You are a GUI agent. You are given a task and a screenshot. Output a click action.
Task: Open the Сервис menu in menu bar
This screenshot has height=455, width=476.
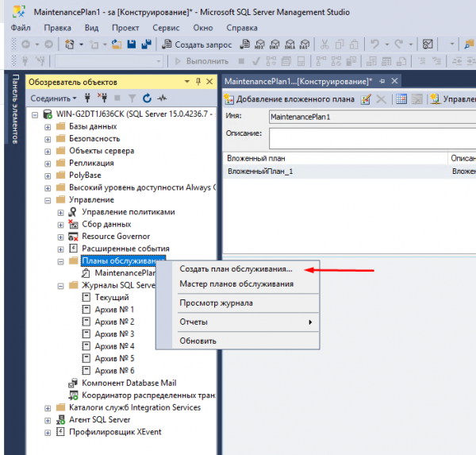click(165, 28)
